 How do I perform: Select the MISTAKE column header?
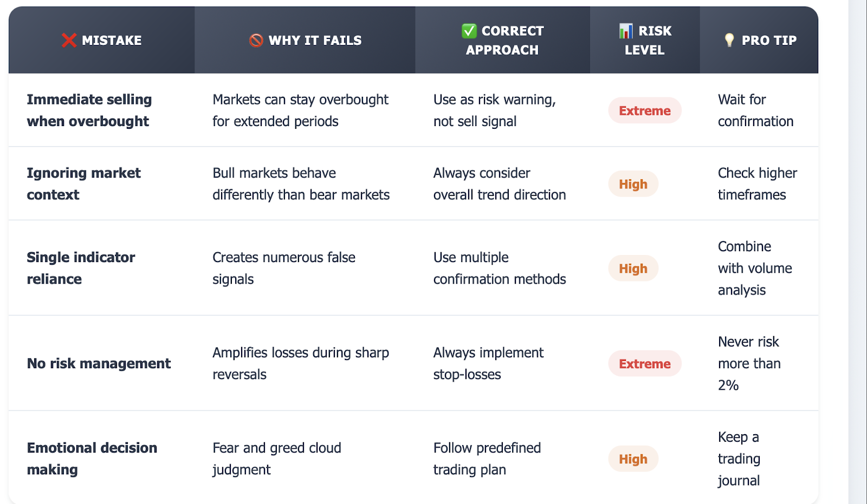pos(102,40)
